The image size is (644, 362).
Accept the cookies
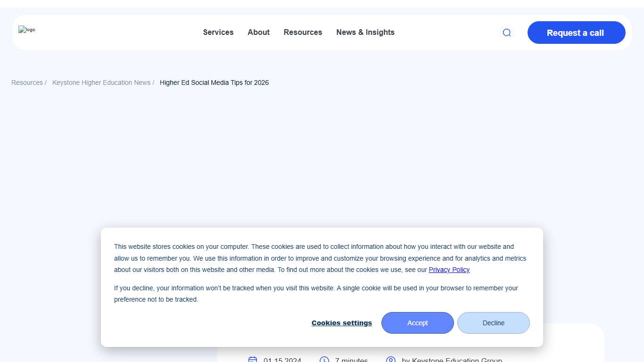(x=417, y=323)
